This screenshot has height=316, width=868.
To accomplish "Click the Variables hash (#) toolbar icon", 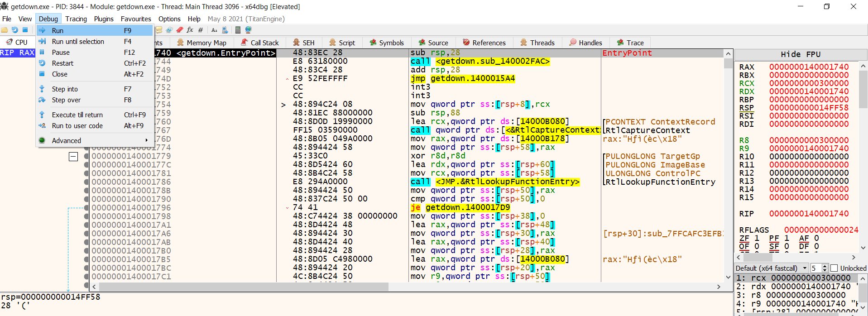I will point(200,30).
